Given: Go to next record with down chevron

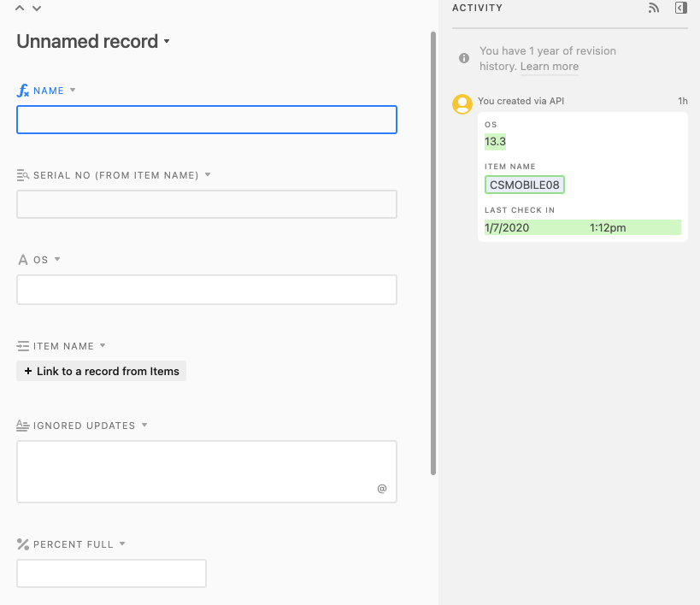Looking at the screenshot, I should [37, 8].
